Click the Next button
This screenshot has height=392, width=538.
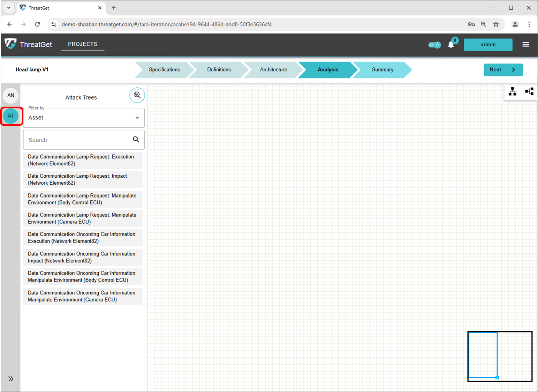(x=503, y=70)
